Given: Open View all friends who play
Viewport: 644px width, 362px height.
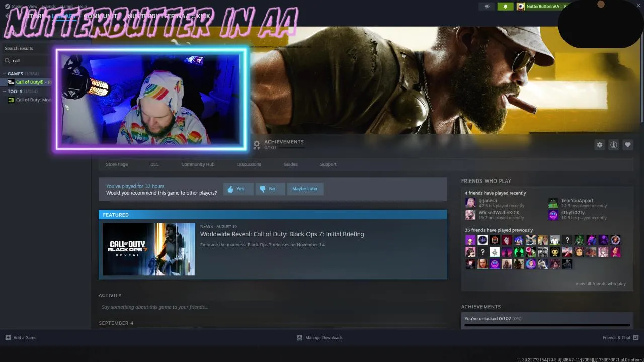Looking at the screenshot, I should (x=600, y=284).
